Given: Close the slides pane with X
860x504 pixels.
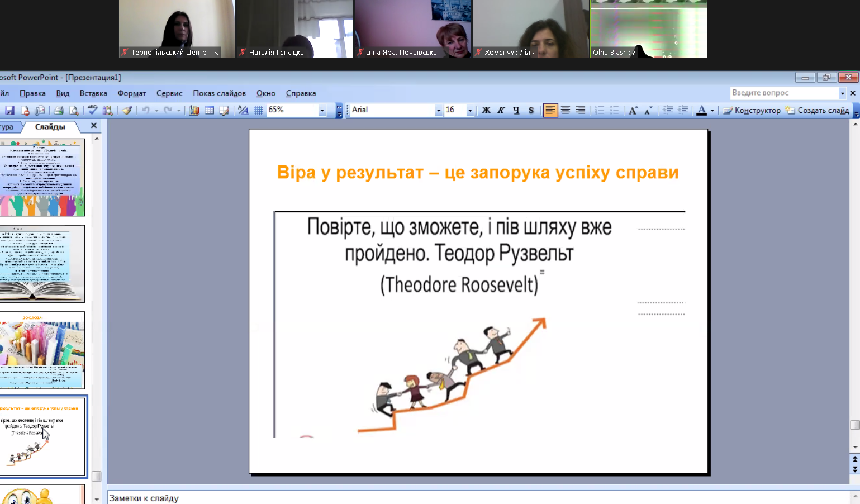Looking at the screenshot, I should pyautogui.click(x=94, y=126).
